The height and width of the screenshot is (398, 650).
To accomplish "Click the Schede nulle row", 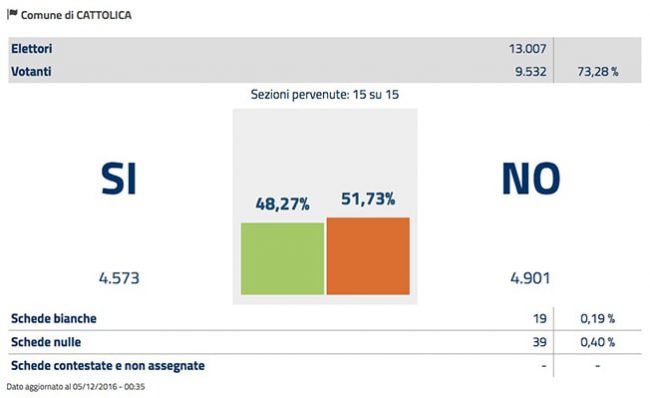I will pyautogui.click(x=325, y=342).
